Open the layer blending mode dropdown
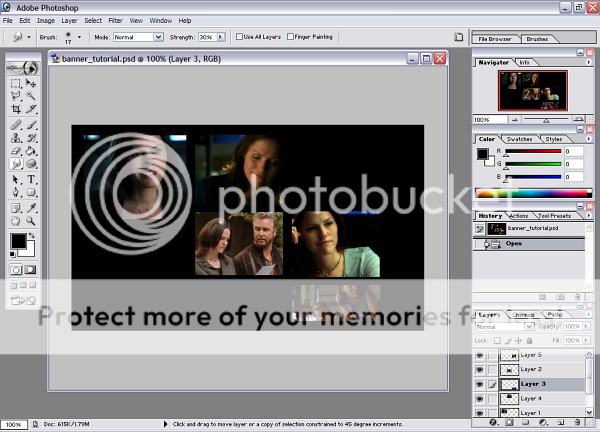 click(499, 327)
